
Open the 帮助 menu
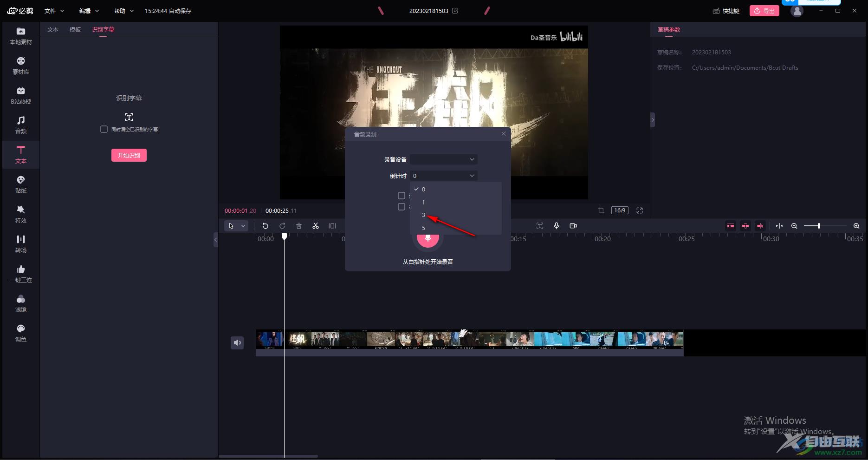point(124,11)
